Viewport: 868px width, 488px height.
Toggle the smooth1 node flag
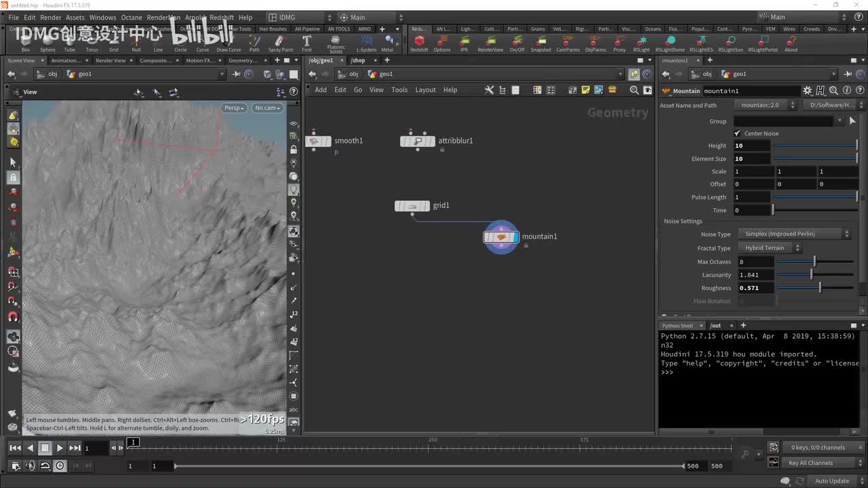328,141
